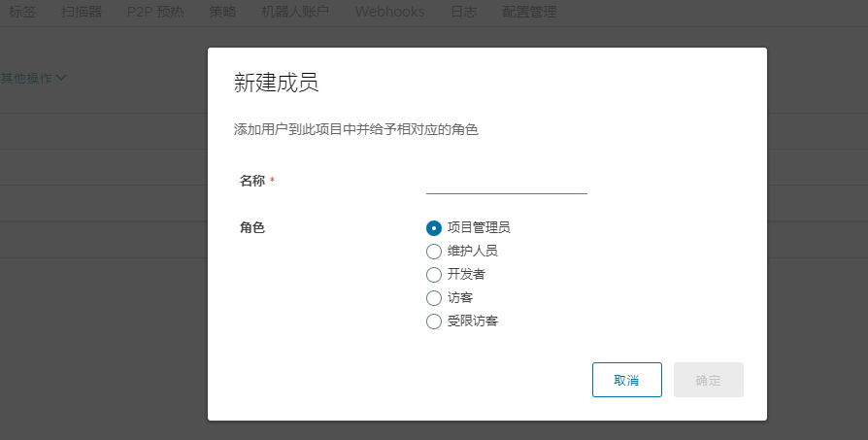
Task: Set role to 受限访客
Action: point(434,322)
